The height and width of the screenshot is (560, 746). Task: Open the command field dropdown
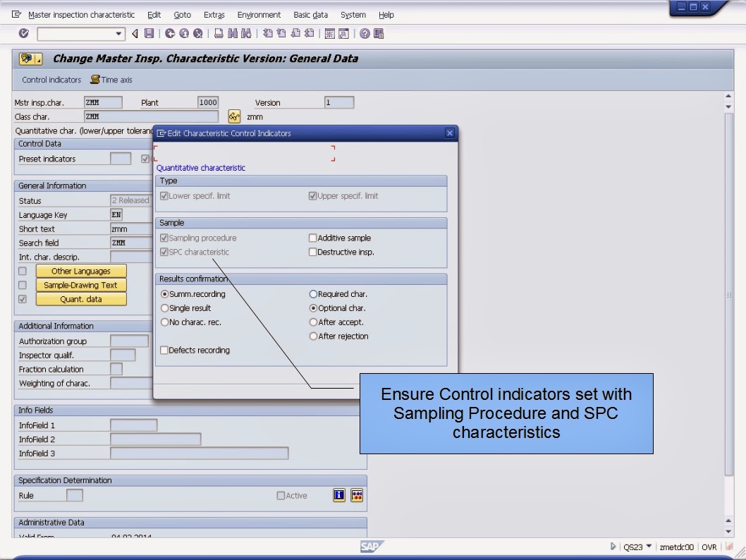coord(118,33)
